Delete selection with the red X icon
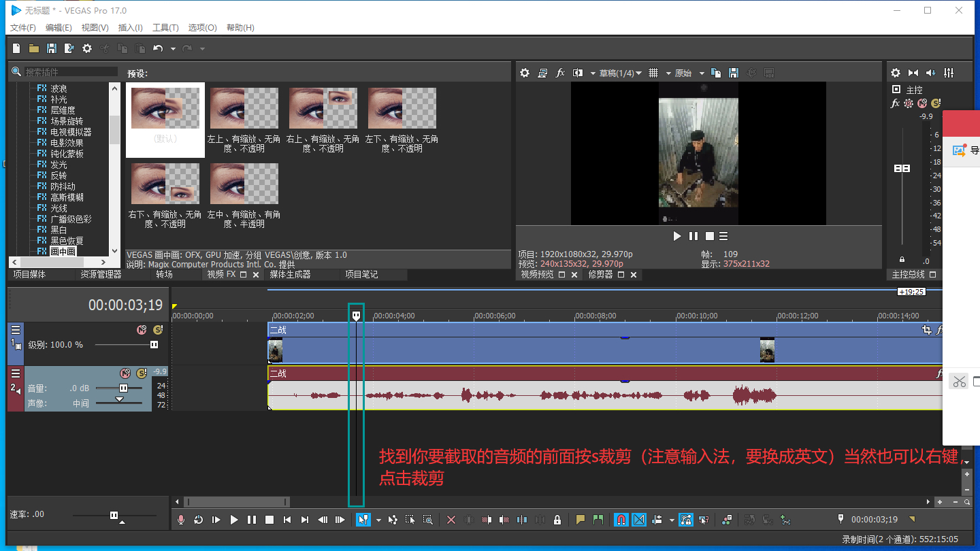Viewport: 980px width, 551px height. click(451, 520)
